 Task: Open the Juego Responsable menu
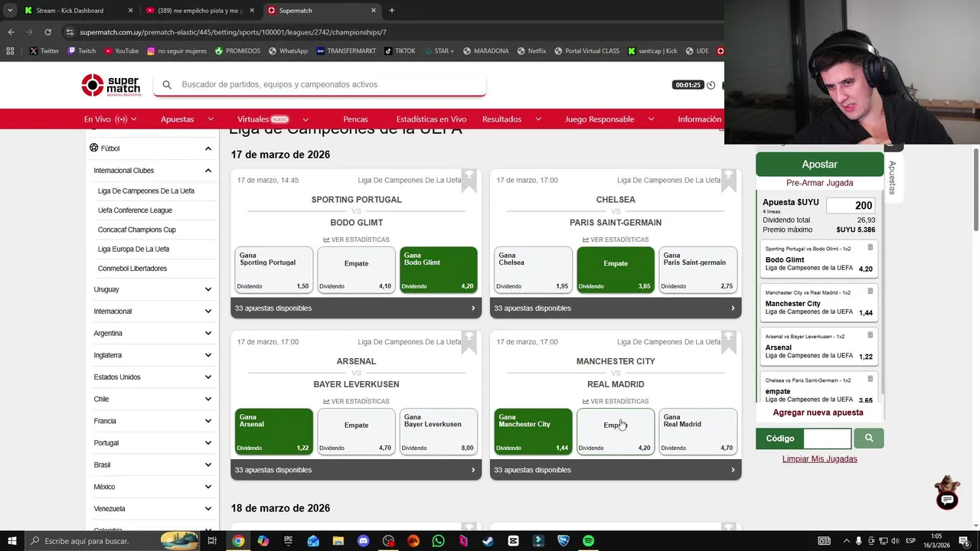point(609,119)
